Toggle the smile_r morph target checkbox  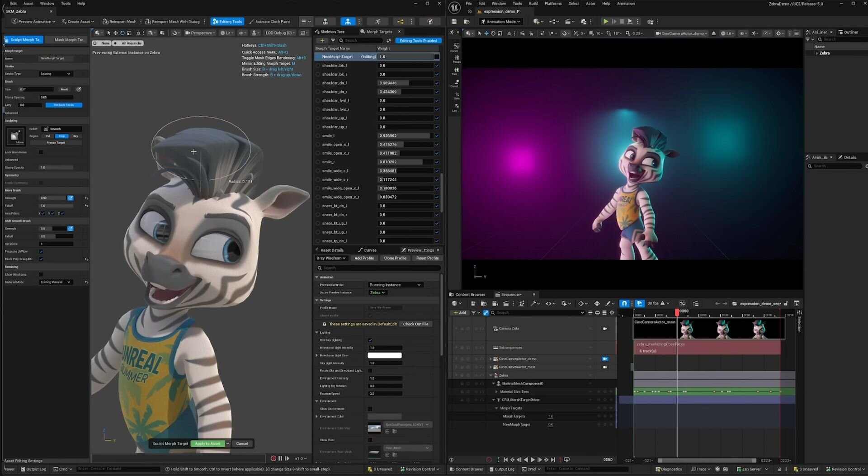tap(437, 162)
